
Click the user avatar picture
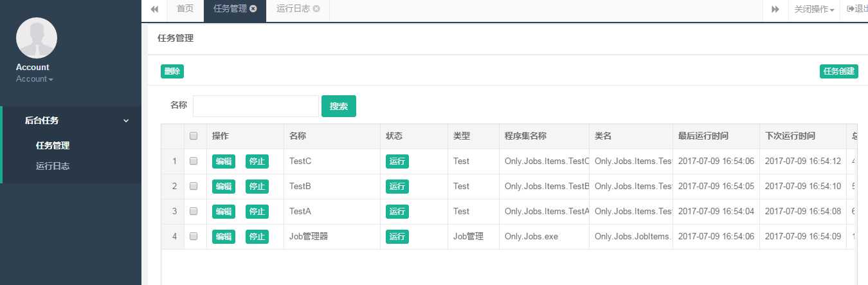coord(37,38)
